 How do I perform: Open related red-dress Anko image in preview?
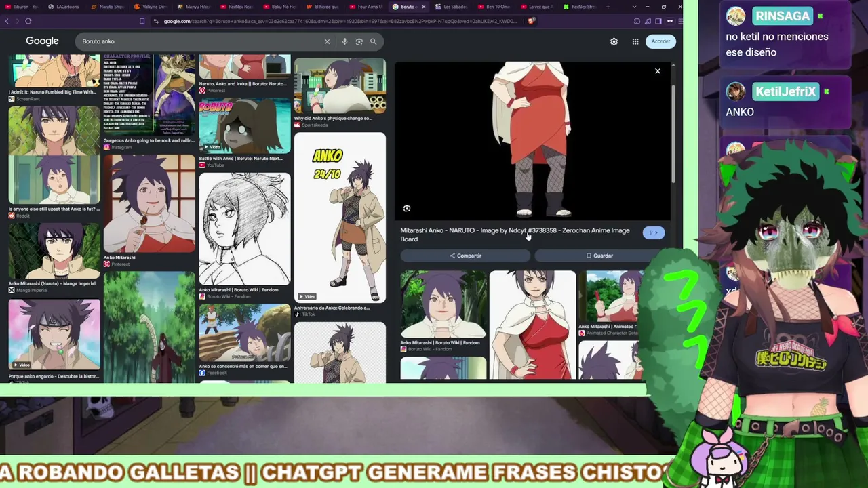pos(533,325)
